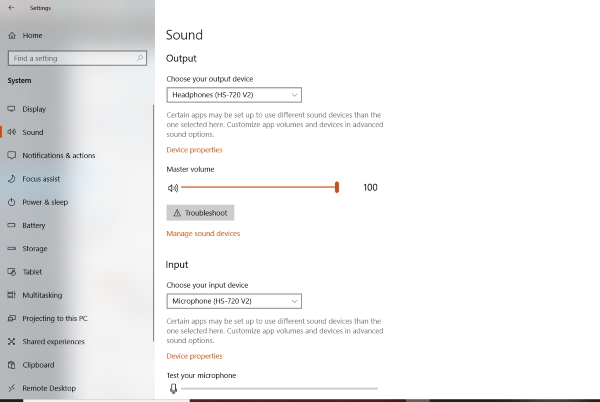
Task: Click the Tablet icon
Action: 12,272
